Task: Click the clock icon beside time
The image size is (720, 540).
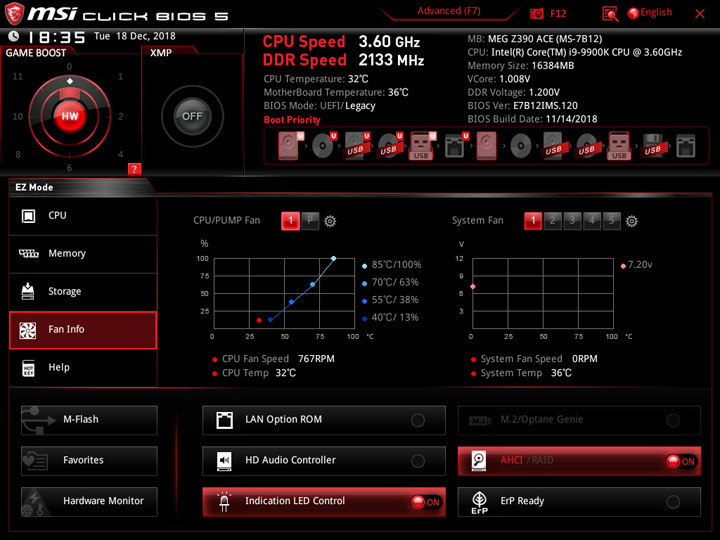Action: click(13, 36)
